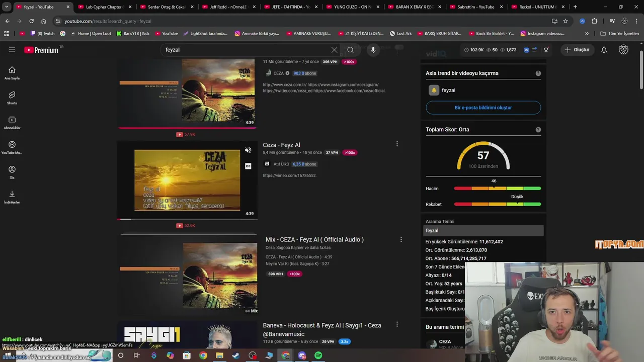Clear the search box with X
This screenshot has width=644, height=362.
tap(334, 50)
